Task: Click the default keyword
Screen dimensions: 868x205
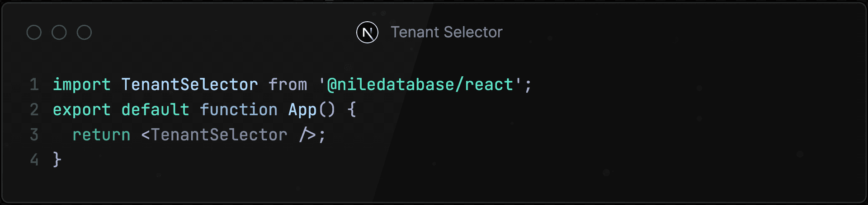Action: pyautogui.click(x=155, y=110)
